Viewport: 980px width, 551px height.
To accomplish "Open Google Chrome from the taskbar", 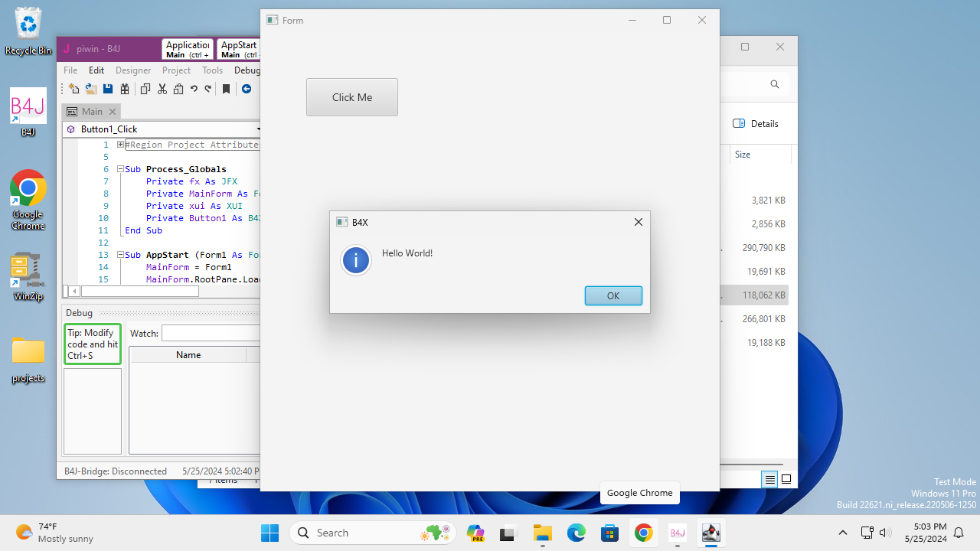I will (x=644, y=533).
